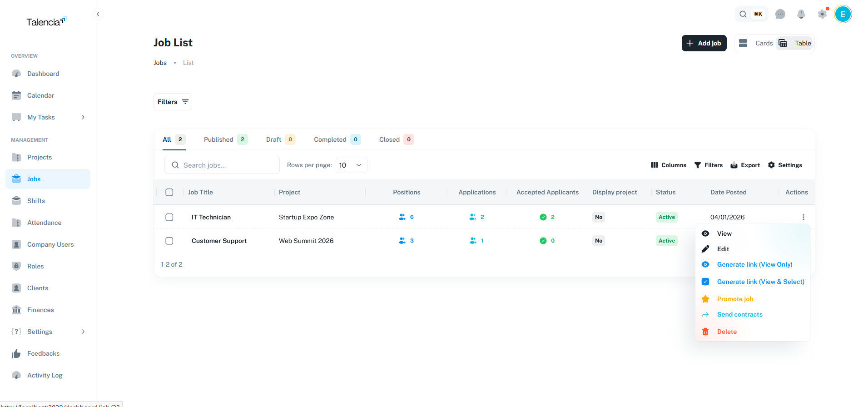
Task: Collapse the sidebar with the chevron
Action: tap(98, 14)
